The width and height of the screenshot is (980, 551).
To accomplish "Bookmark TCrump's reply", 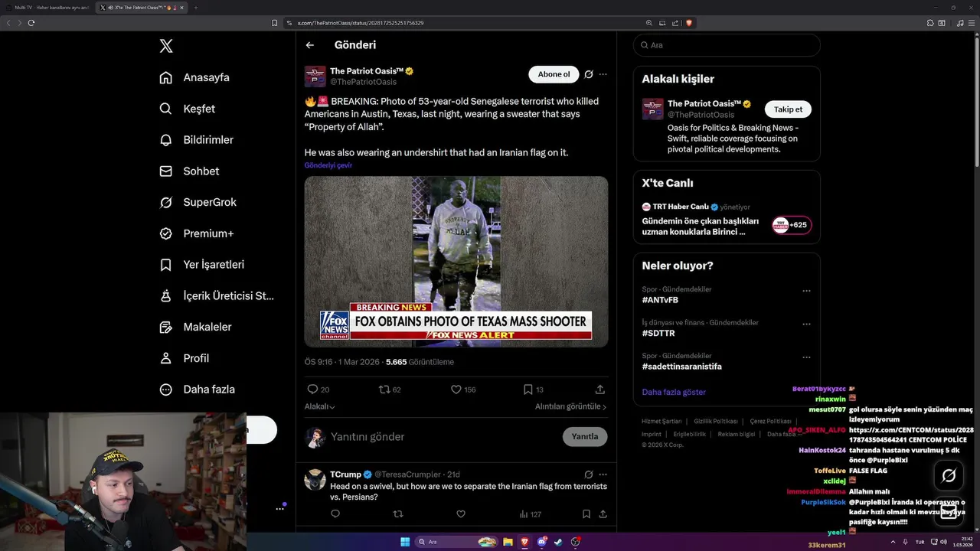I will click(586, 514).
